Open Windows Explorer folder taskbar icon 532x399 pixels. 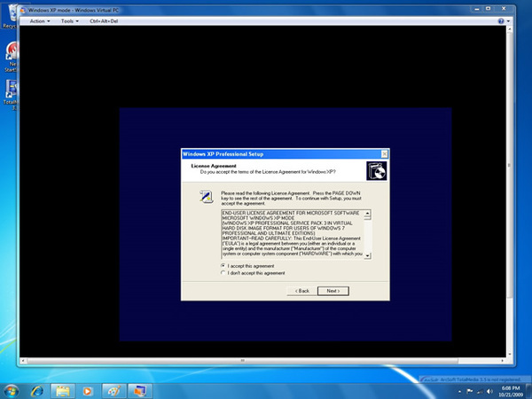coord(63,391)
